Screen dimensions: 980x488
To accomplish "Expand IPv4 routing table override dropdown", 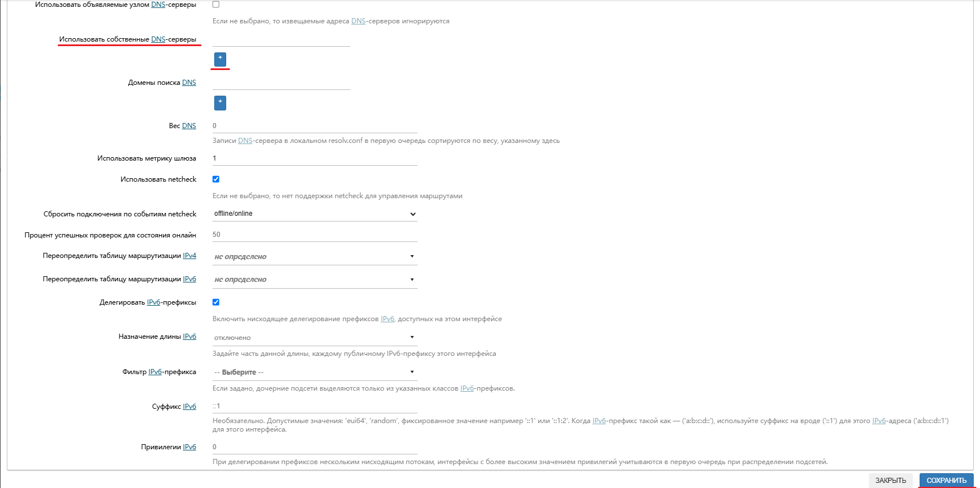I will (315, 257).
